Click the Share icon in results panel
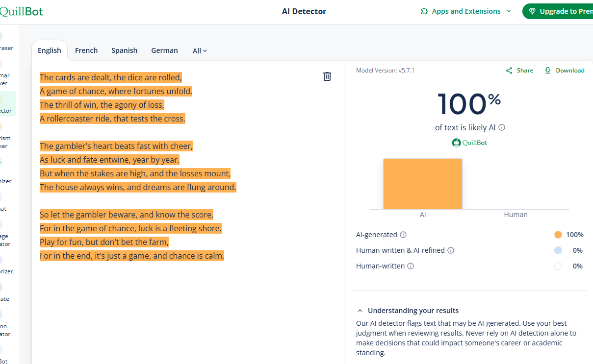Image resolution: width=593 pixels, height=364 pixels. tap(509, 71)
